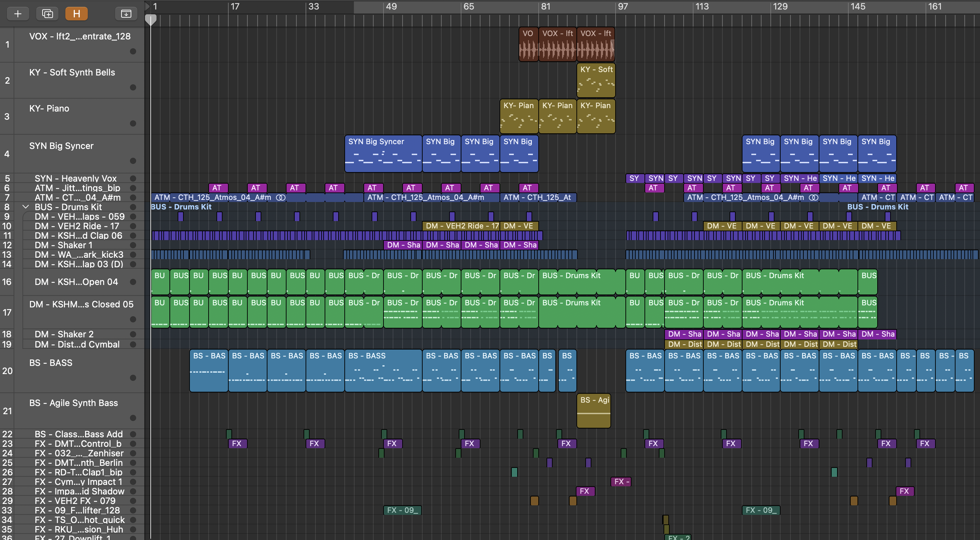The height and width of the screenshot is (540, 980).
Task: Select the BS - BASS track header
Action: pyautogui.click(x=51, y=362)
